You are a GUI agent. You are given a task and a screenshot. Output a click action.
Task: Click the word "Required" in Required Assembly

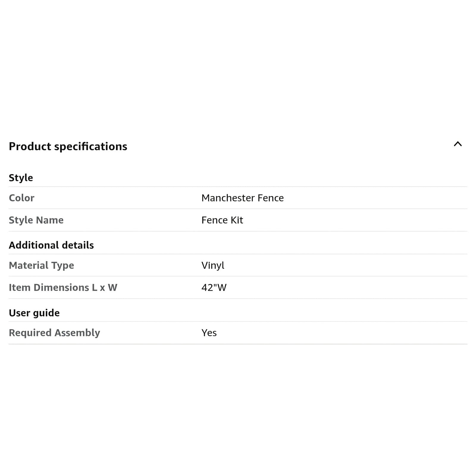30,333
